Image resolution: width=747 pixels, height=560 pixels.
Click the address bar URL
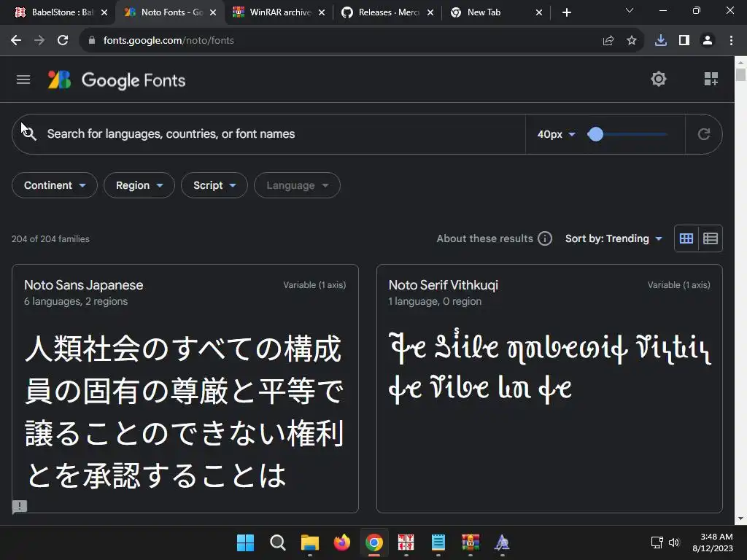click(x=169, y=41)
